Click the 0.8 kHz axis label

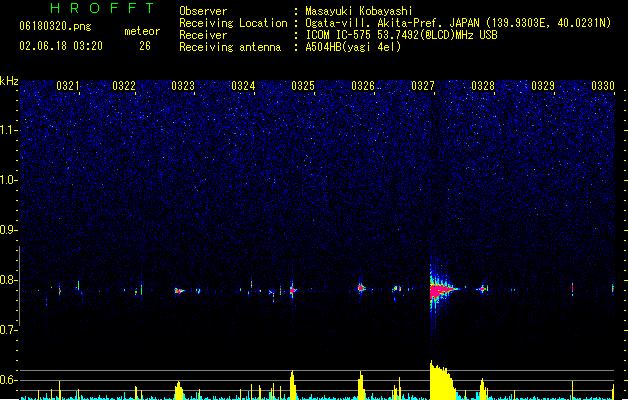tap(9, 280)
